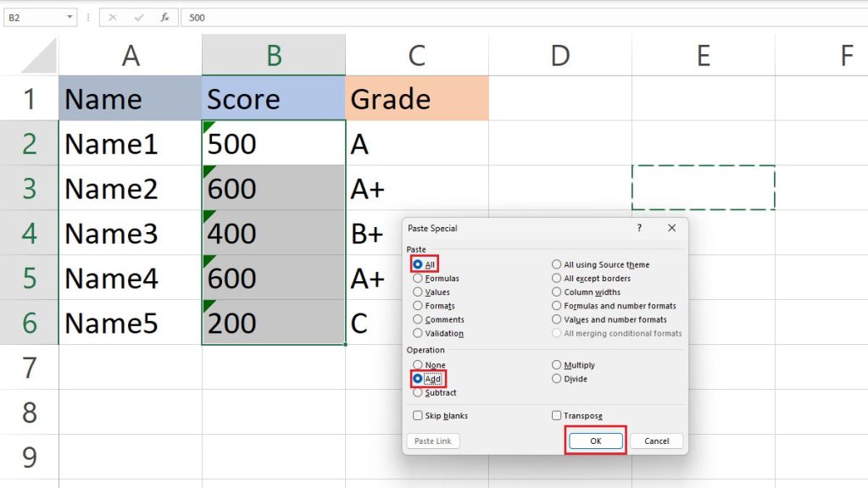Click OK to apply Paste Special
Image resolution: width=868 pixels, height=488 pixels.
pyautogui.click(x=596, y=441)
